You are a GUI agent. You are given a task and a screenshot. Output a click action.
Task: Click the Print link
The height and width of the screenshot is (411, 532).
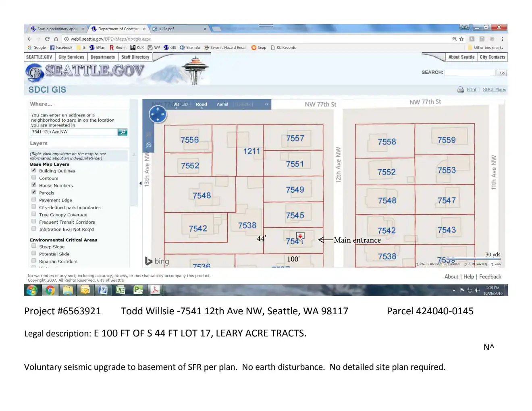click(x=472, y=89)
